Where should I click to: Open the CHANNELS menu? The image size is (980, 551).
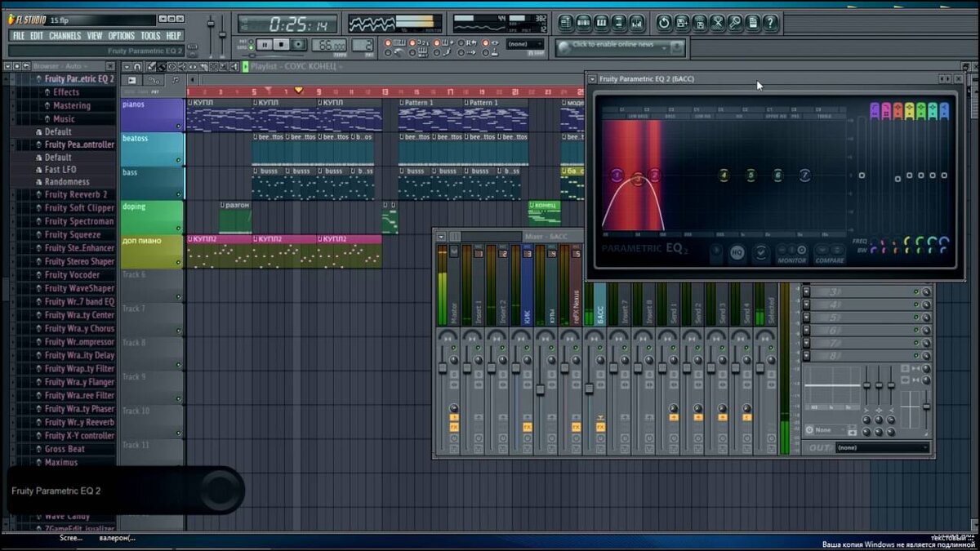(65, 36)
